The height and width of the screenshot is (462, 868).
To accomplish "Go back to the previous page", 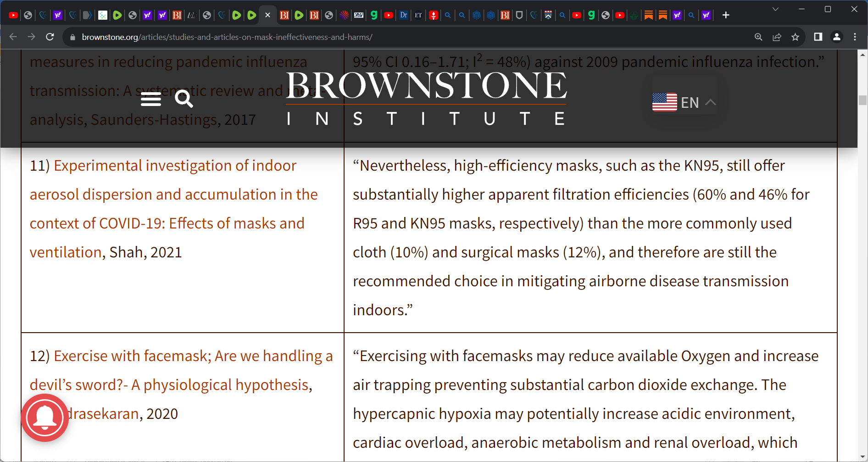I will [x=13, y=37].
